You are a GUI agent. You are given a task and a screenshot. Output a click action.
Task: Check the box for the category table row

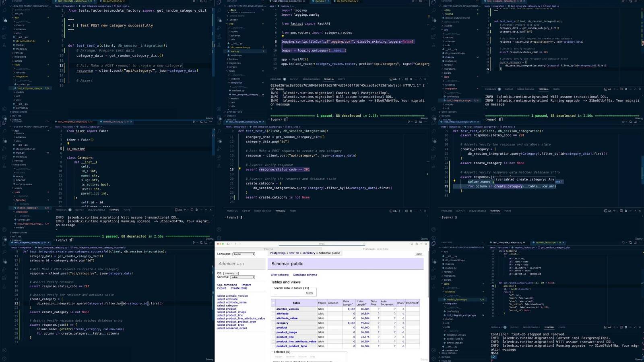273,323
